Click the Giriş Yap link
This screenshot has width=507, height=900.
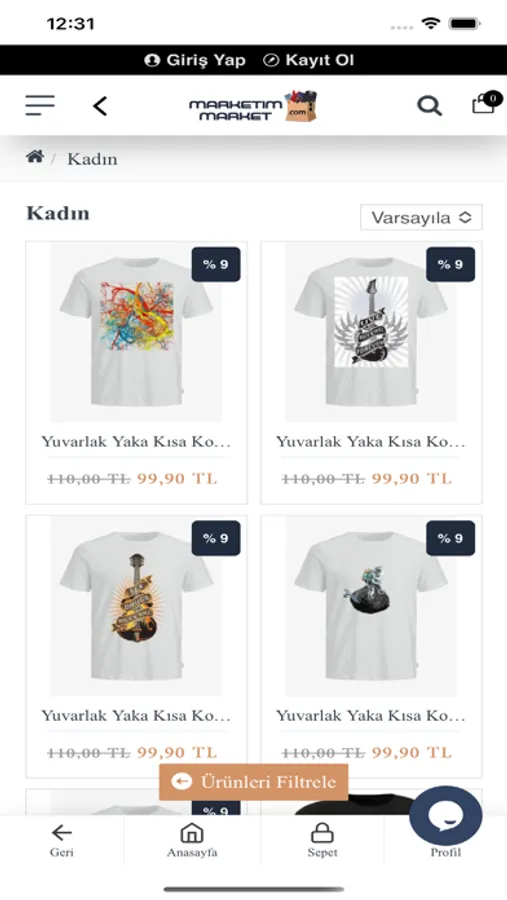click(195, 60)
